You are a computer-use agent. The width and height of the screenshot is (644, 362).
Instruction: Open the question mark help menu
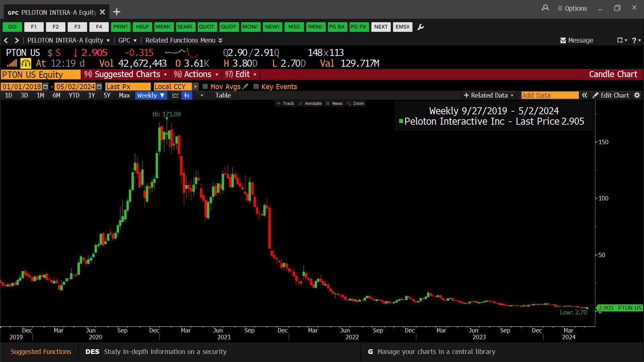(x=636, y=40)
